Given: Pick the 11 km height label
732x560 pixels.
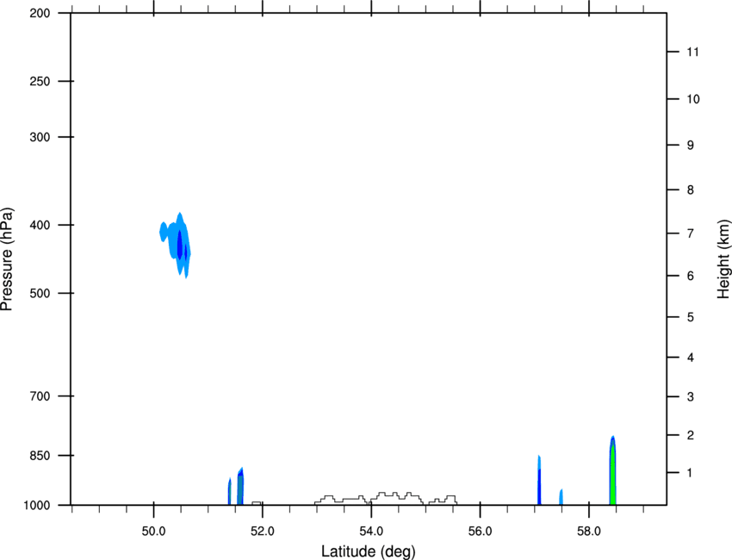Looking at the screenshot, I should (692, 52).
